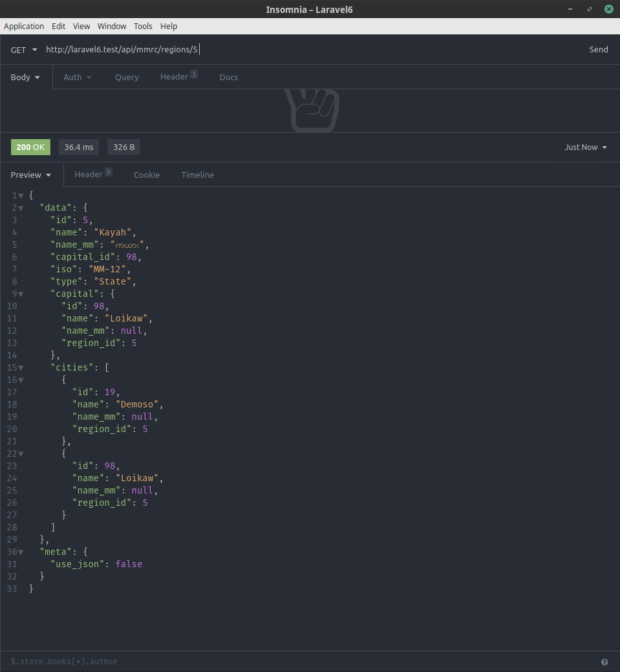Open the Auth tab dropdown
The width and height of the screenshot is (620, 672).
click(x=78, y=77)
